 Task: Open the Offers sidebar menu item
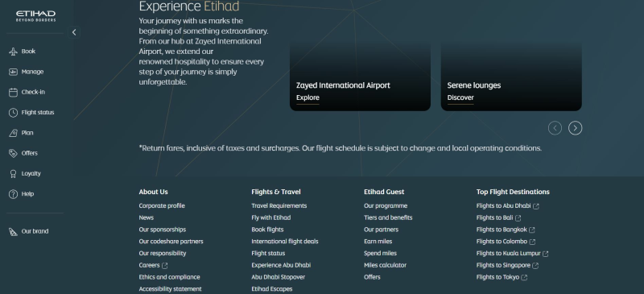click(x=30, y=153)
